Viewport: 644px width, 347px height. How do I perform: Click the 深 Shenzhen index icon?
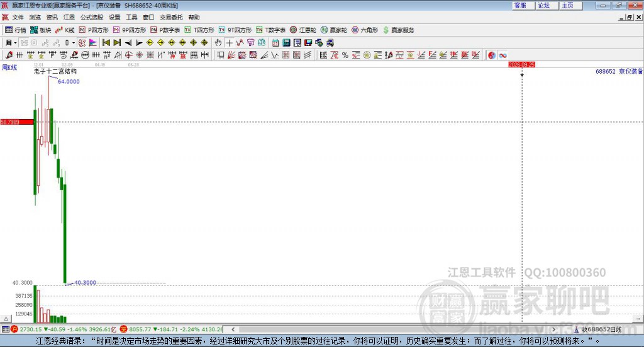(124, 329)
